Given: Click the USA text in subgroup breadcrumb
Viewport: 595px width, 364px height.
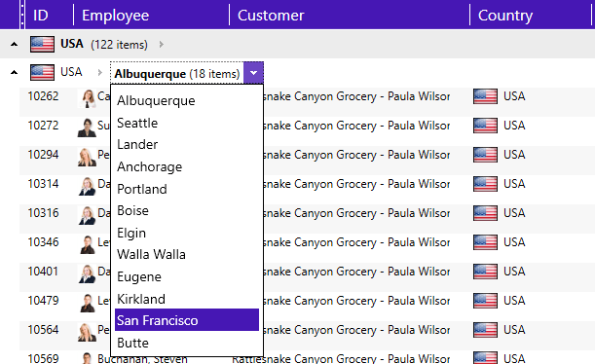Looking at the screenshot, I should click(71, 72).
